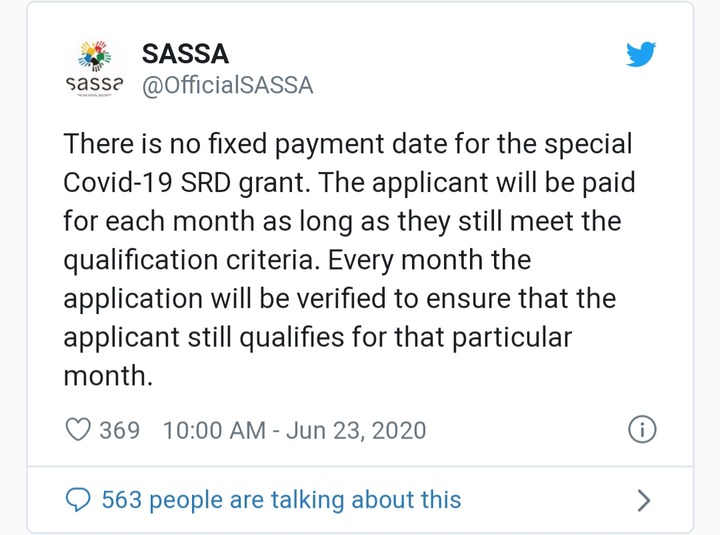Like the tweet with the heart icon
This screenshot has width=720, height=535.
(x=77, y=430)
